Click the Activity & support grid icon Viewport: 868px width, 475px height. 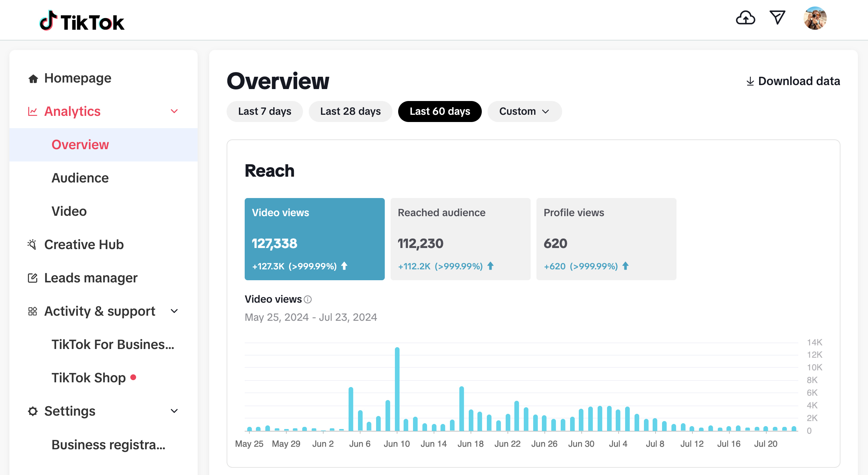[33, 311]
